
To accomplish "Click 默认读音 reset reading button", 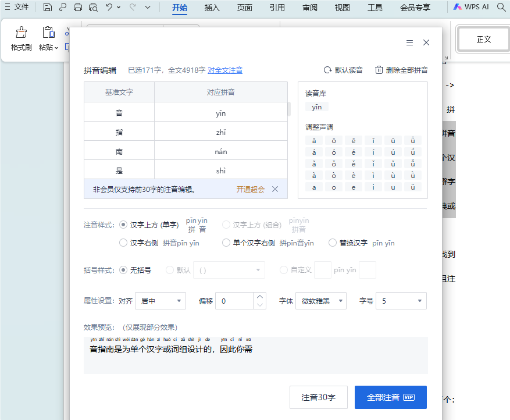I will point(343,70).
